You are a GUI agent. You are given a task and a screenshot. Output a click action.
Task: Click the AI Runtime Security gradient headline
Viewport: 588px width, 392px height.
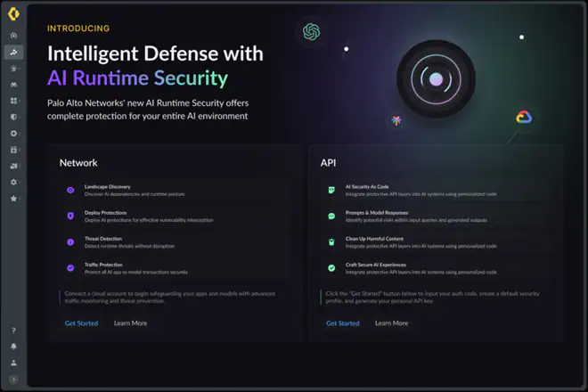coord(137,78)
